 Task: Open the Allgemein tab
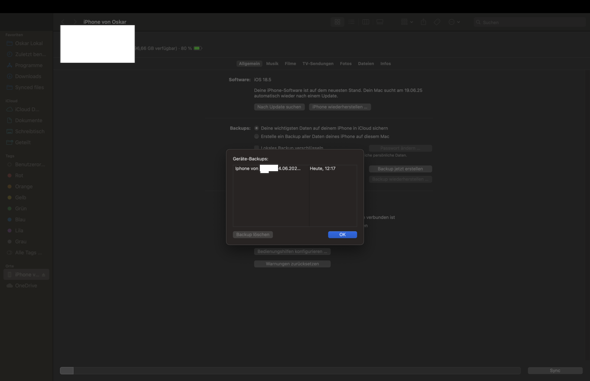pyautogui.click(x=249, y=64)
